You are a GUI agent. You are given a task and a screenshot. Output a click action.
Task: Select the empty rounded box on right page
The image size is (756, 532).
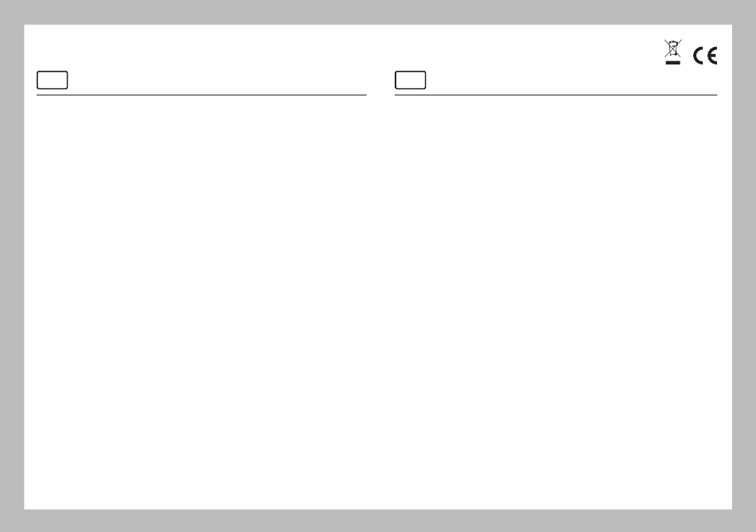pos(411,80)
